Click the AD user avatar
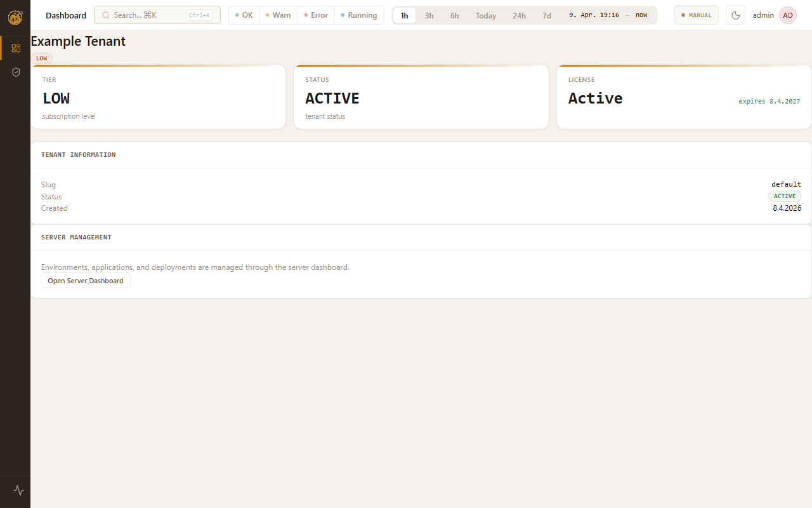 787,15
